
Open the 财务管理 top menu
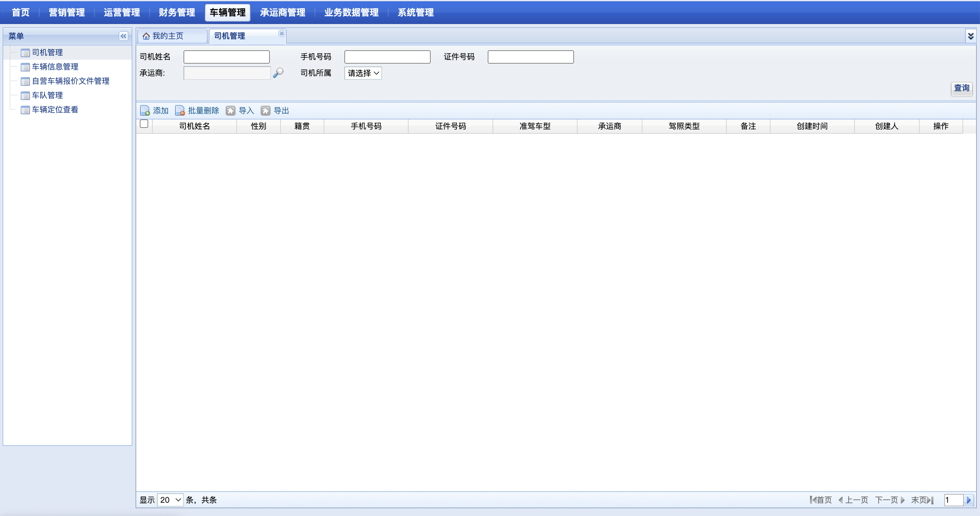177,12
